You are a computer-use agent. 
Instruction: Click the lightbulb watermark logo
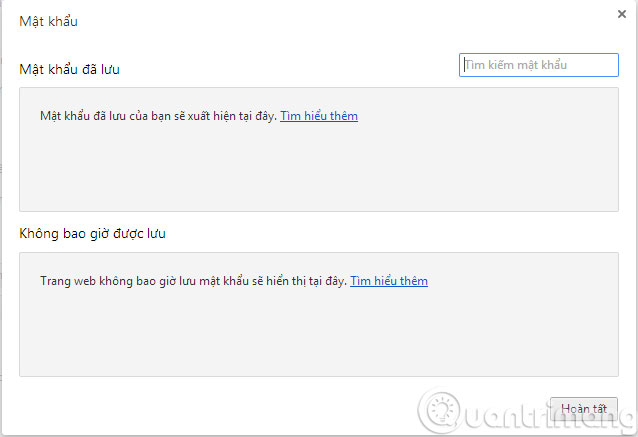(x=437, y=410)
